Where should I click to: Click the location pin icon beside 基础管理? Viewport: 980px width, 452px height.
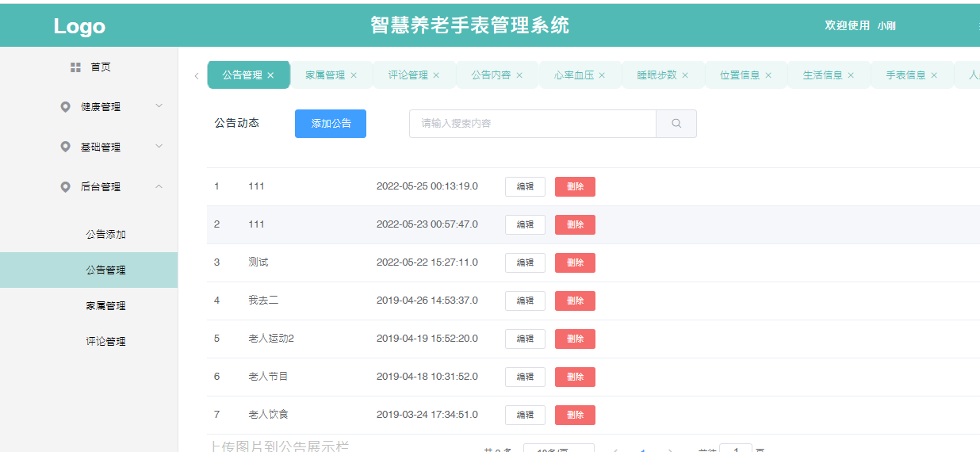click(x=66, y=147)
